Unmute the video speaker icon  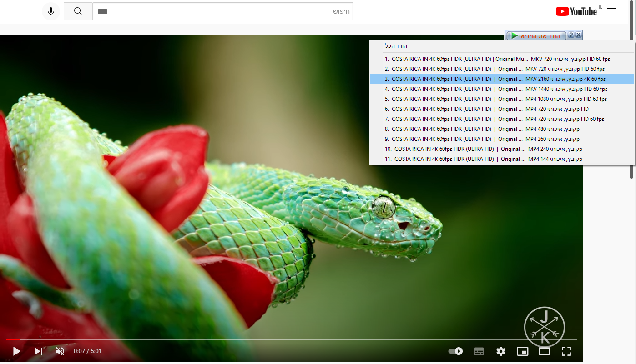tap(60, 351)
